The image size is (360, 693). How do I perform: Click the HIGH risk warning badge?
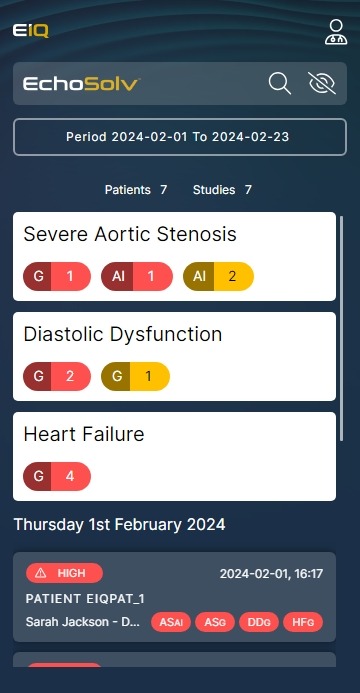click(x=64, y=573)
